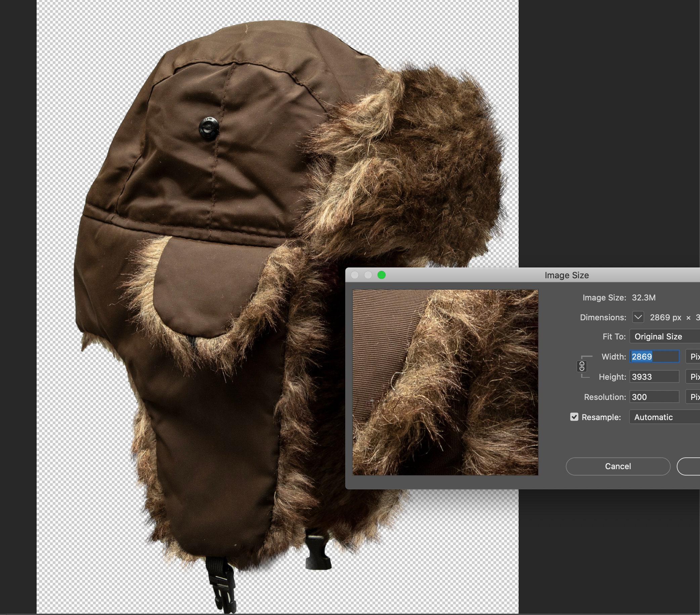Screen dimensions: 700x615
Task: Click the Width field showing 2869
Action: tap(654, 357)
